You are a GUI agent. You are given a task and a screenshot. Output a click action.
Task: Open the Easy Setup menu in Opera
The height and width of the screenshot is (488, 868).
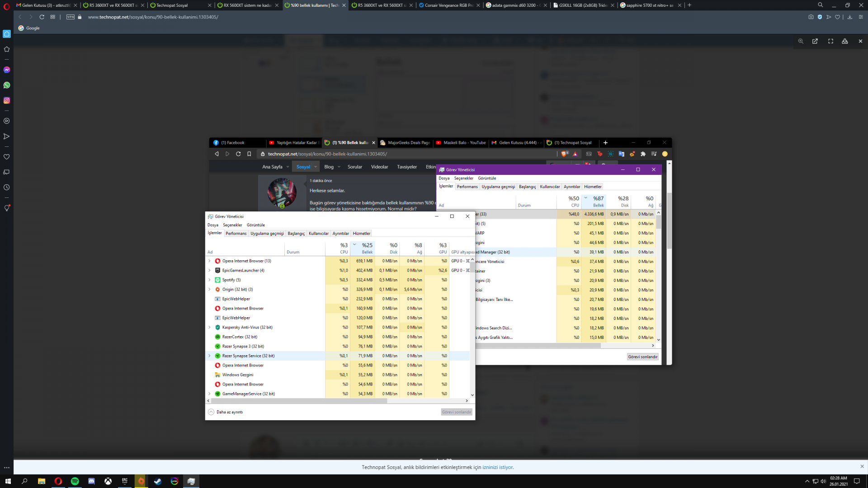861,17
